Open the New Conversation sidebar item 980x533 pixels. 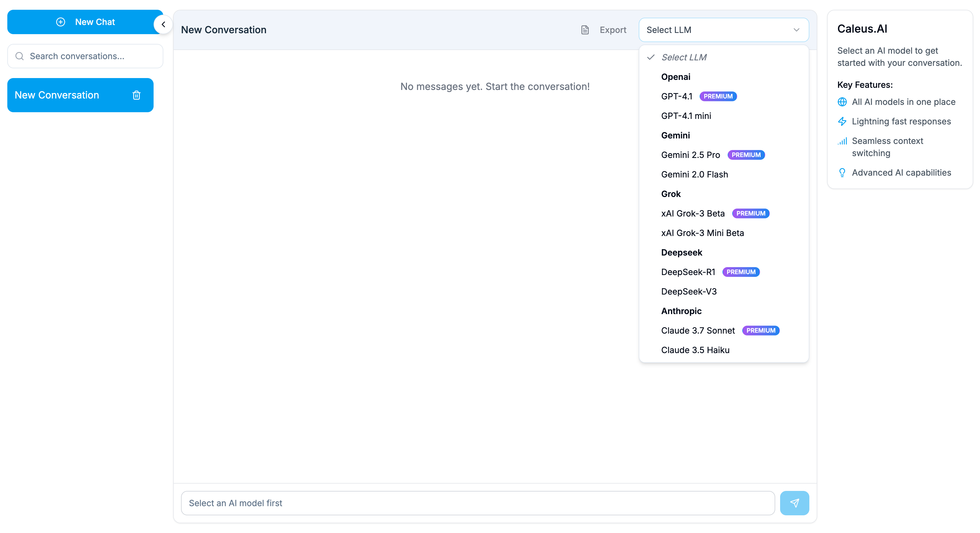[x=57, y=95]
